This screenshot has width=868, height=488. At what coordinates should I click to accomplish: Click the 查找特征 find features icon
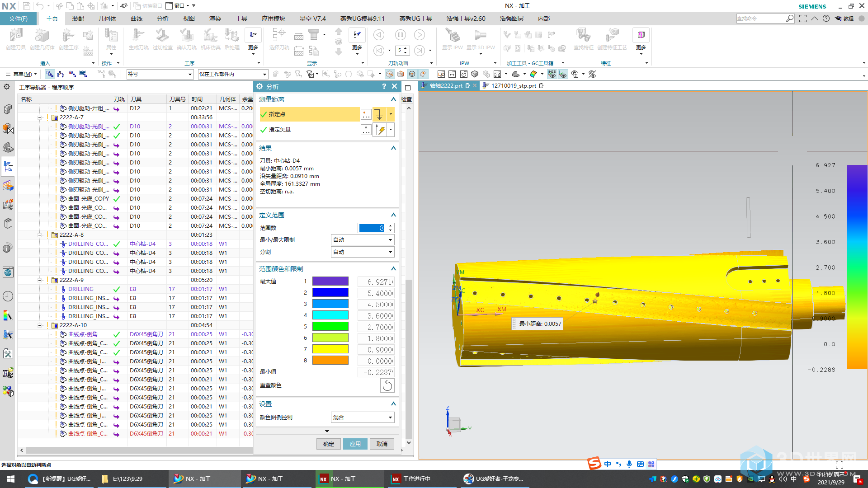(x=583, y=39)
